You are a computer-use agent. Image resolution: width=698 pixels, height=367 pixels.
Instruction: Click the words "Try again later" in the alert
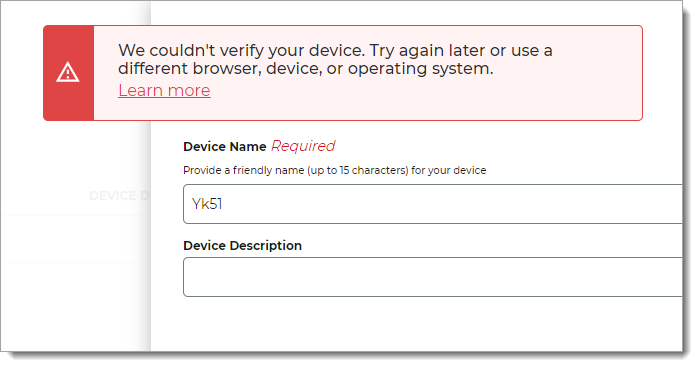coord(427,50)
